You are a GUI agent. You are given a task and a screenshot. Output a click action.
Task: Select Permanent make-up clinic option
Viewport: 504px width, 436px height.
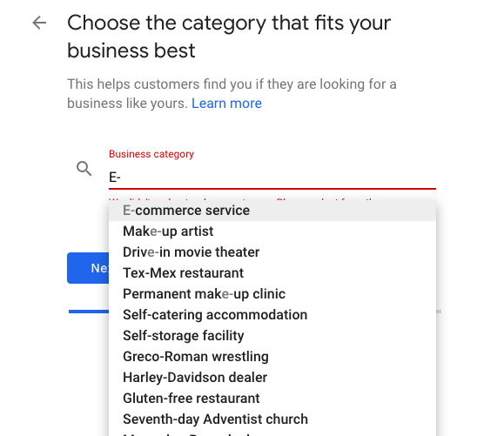pos(272,294)
